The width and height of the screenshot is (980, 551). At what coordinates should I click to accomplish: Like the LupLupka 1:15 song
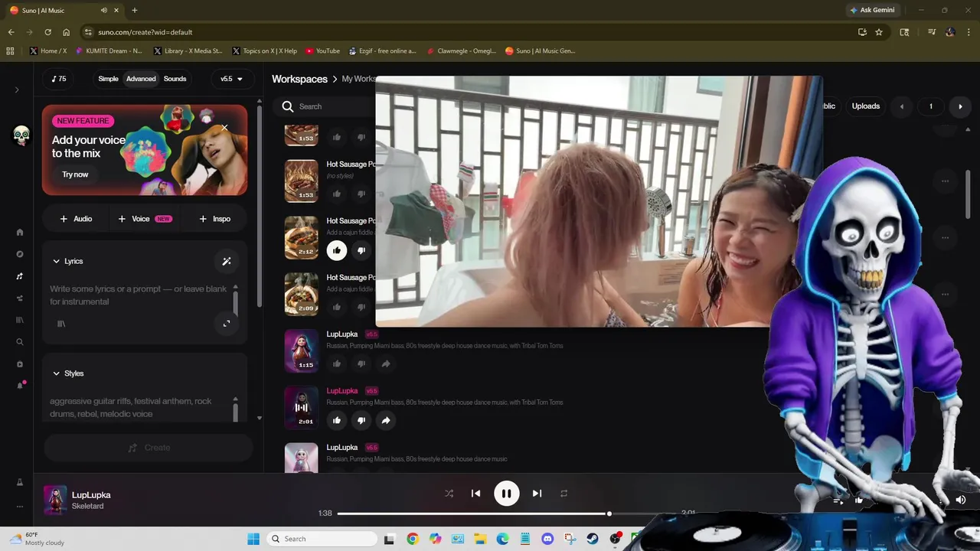(x=336, y=364)
